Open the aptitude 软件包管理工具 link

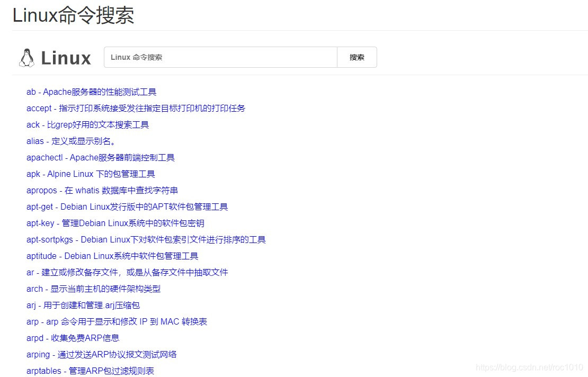point(112,256)
